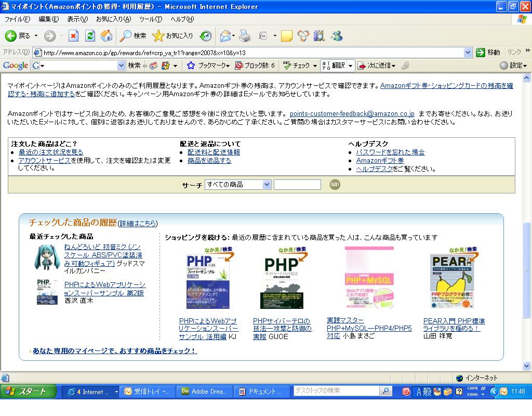532x416 pixels.
Task: Open Favorites (お気に入り) star button
Action: [x=172, y=36]
